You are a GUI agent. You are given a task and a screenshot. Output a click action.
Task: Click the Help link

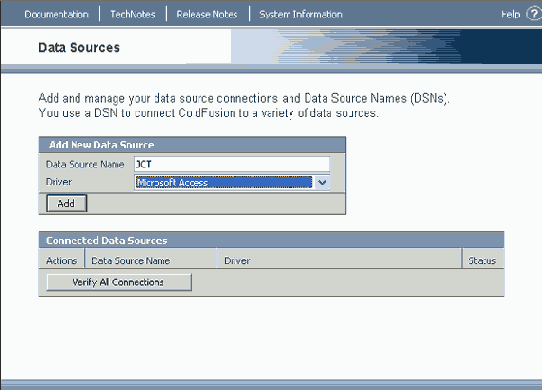511,14
